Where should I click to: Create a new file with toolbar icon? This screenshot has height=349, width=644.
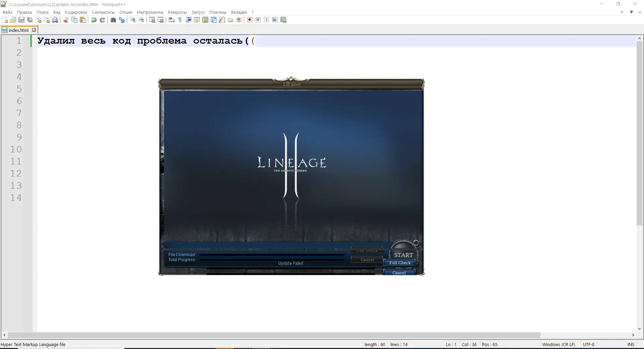5,20
